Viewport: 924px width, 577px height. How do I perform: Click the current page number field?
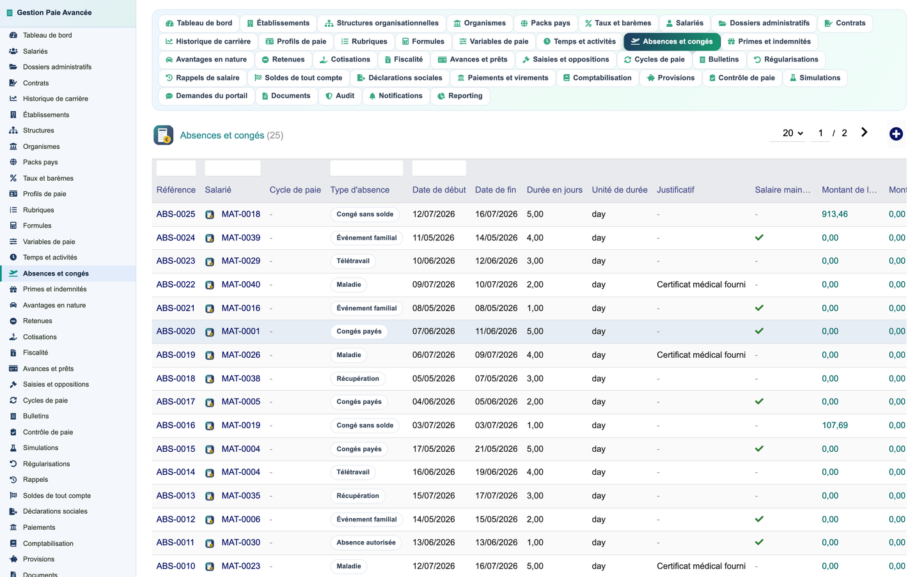point(820,133)
